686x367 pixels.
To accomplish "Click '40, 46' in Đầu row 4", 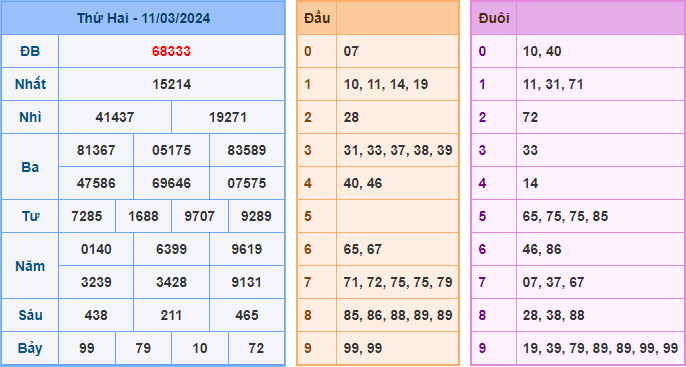I will tap(363, 183).
